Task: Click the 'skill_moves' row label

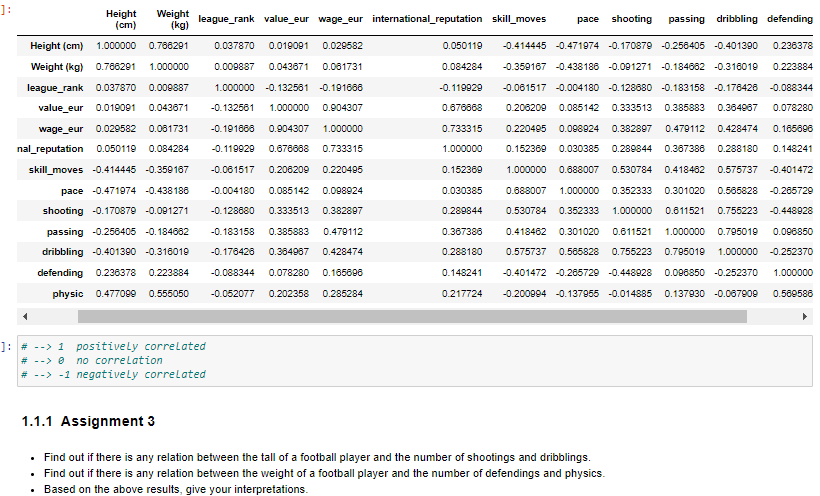Action: (x=56, y=170)
